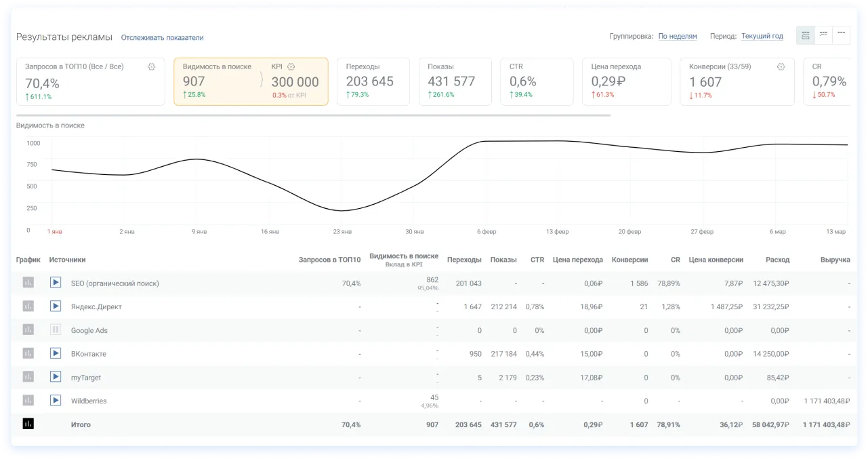This screenshot has width=868, height=459.
Task: Click Wildberries revenue 1 171 403,48₽
Action: (827, 401)
